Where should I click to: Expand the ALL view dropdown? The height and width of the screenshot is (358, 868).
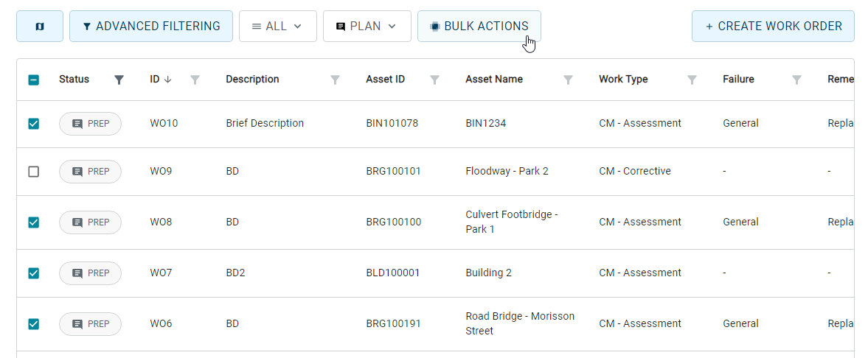coord(278,26)
